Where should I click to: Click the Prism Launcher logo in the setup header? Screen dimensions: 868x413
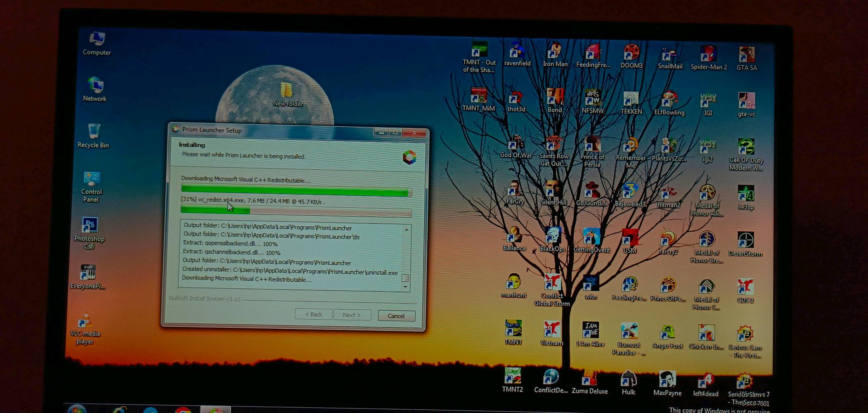[409, 157]
